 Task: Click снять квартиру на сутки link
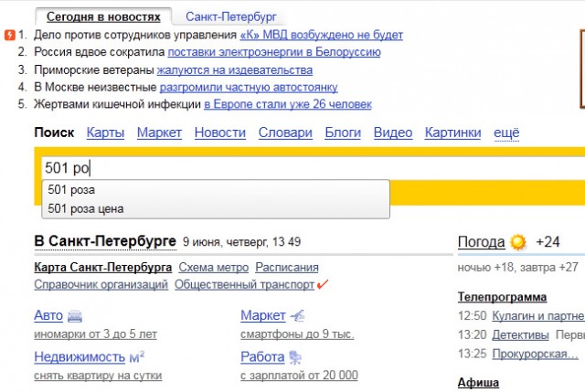[98, 376]
